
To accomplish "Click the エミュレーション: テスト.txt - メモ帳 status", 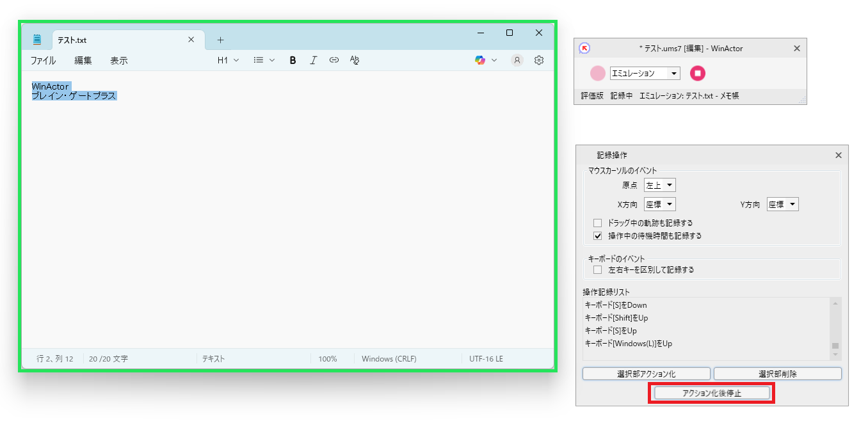I will pyautogui.click(x=689, y=96).
